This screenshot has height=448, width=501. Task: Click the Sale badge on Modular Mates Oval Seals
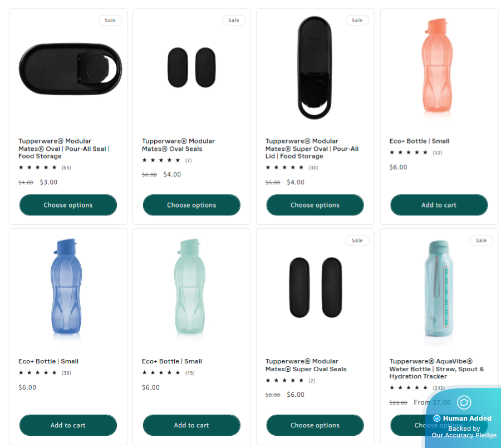tap(234, 21)
